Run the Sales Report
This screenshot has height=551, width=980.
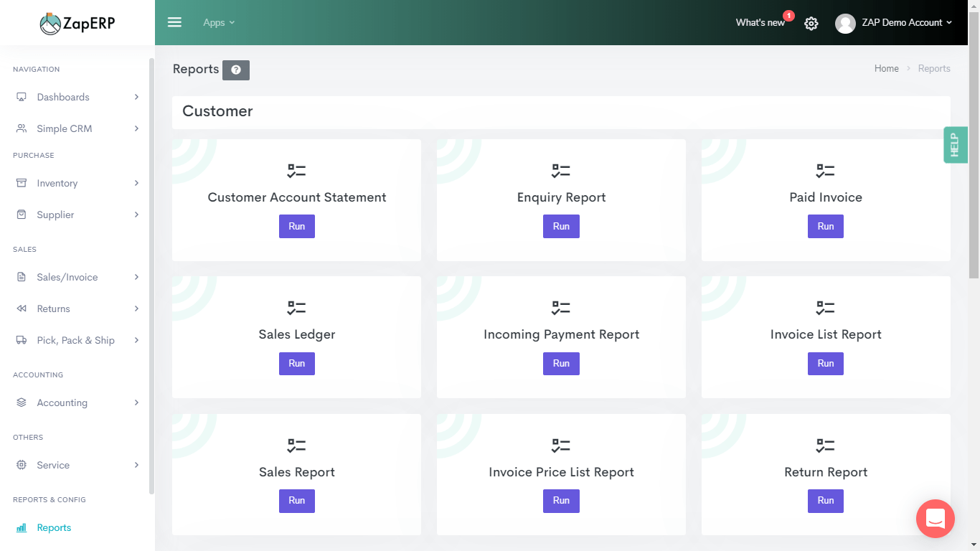[x=296, y=501]
